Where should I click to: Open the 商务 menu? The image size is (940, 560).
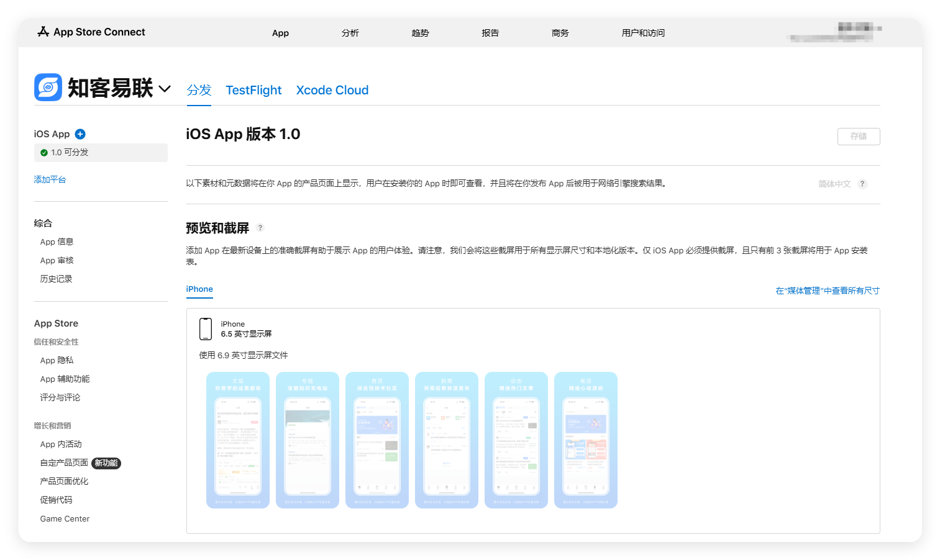(x=560, y=33)
